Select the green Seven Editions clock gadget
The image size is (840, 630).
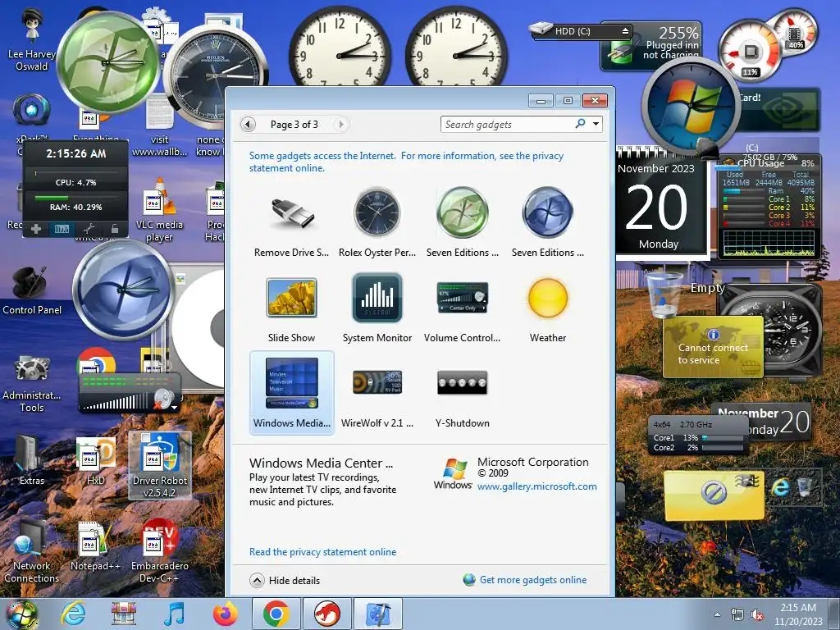tap(463, 222)
